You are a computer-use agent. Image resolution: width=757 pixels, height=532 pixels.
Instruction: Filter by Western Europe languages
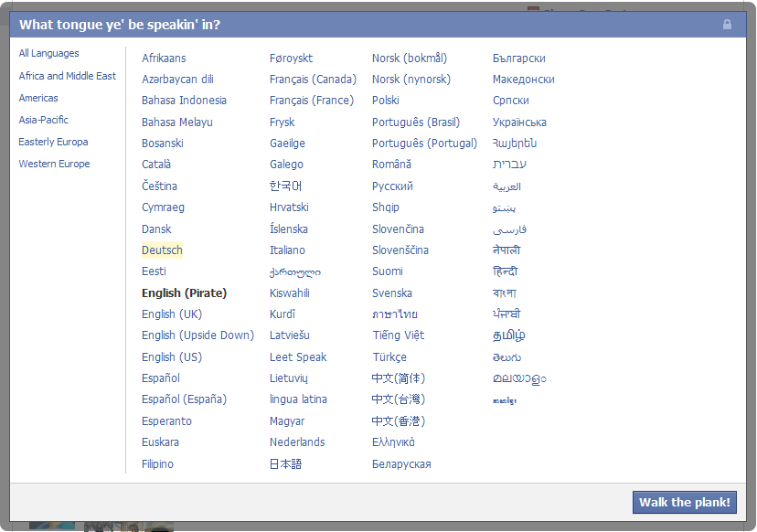coord(54,164)
